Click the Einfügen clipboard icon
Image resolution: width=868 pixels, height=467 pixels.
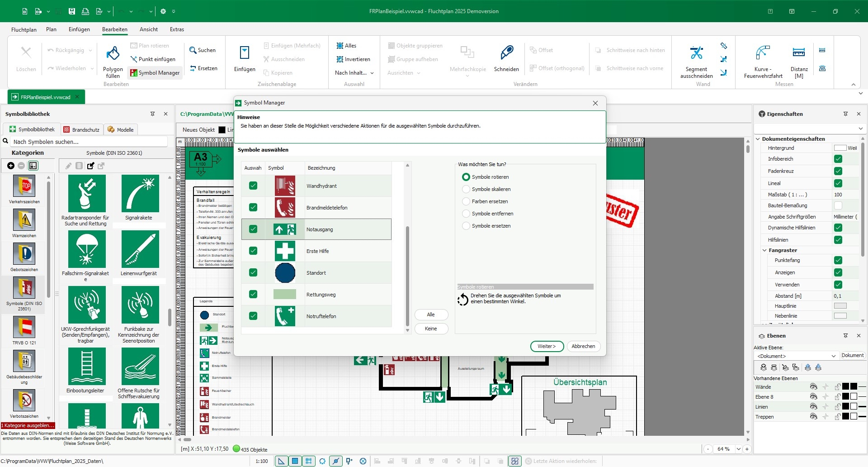click(245, 53)
